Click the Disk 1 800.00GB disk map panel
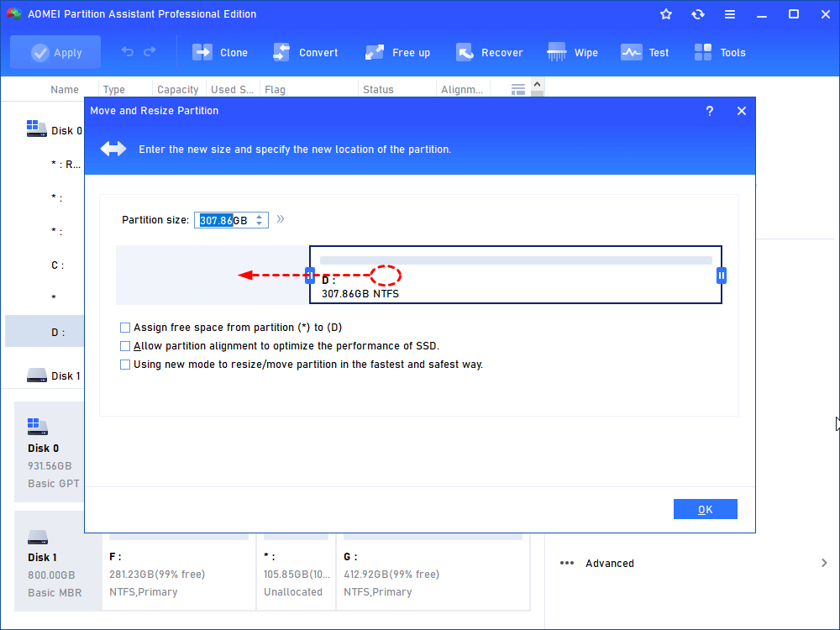840x630 pixels. (x=58, y=561)
